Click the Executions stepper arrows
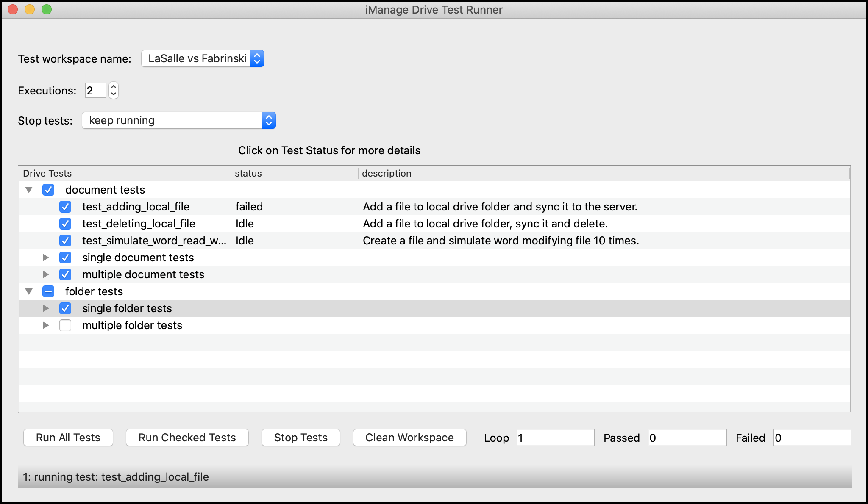Image resolution: width=868 pixels, height=504 pixels. pos(113,90)
